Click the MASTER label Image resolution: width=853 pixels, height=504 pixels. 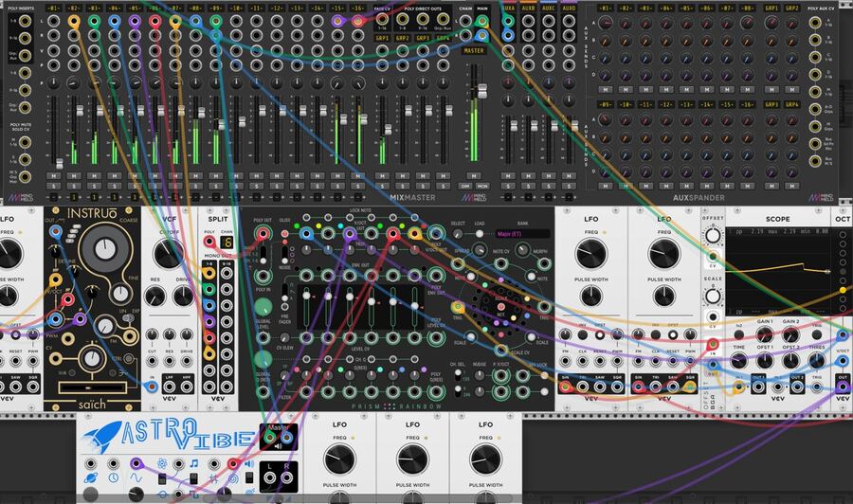[x=474, y=50]
